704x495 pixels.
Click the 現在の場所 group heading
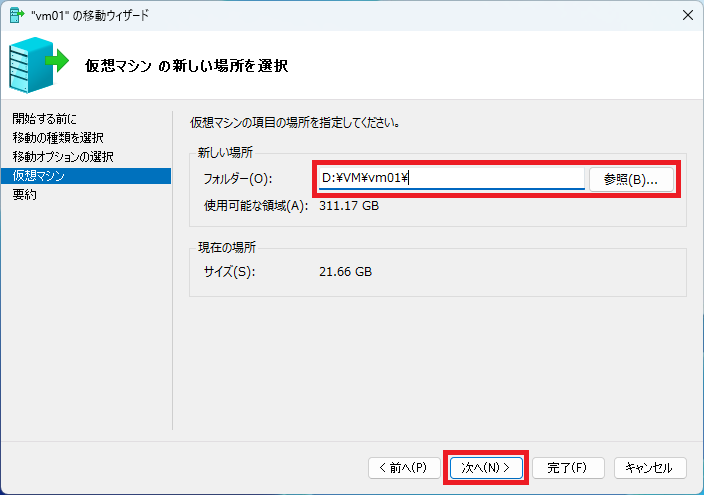tap(227, 247)
